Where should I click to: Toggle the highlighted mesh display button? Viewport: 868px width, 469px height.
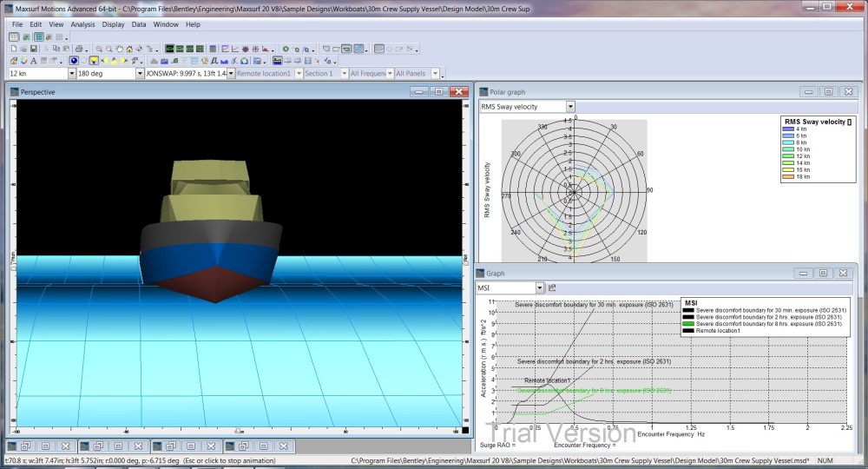358,49
